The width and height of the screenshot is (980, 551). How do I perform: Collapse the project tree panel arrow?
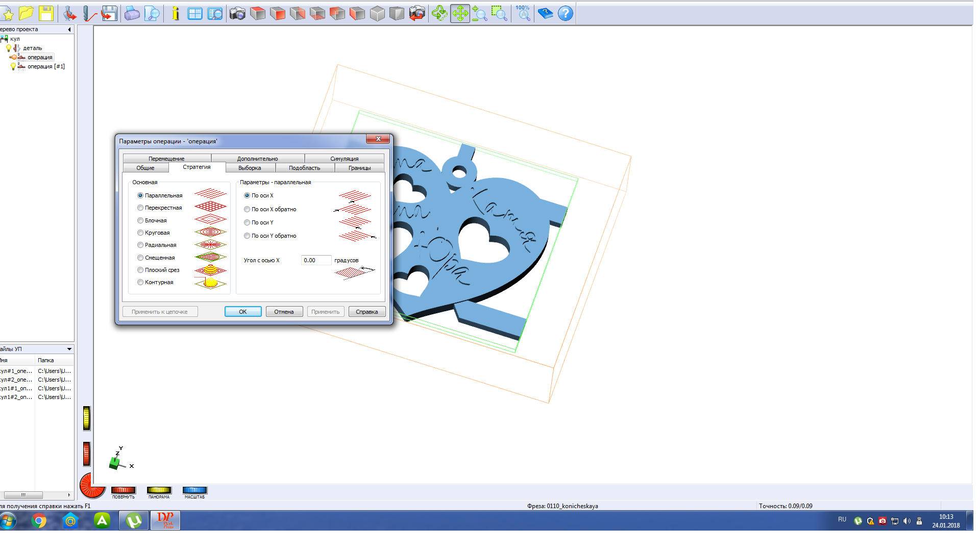pos(69,30)
